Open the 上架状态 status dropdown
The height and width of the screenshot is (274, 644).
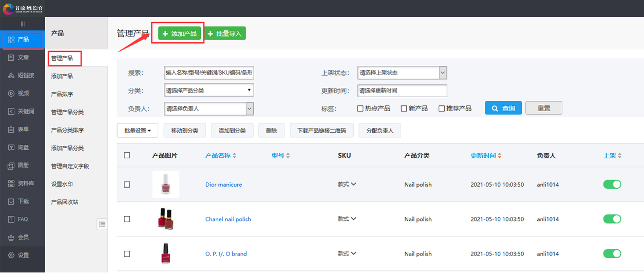402,73
